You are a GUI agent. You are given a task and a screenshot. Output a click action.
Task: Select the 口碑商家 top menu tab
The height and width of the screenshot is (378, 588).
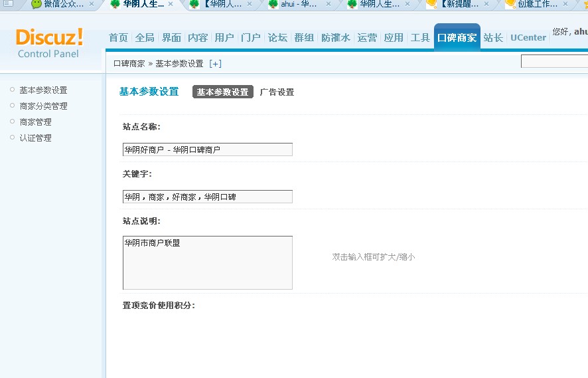tap(457, 38)
